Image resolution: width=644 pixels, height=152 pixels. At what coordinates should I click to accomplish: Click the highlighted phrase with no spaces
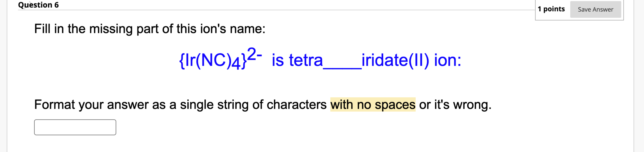(373, 105)
